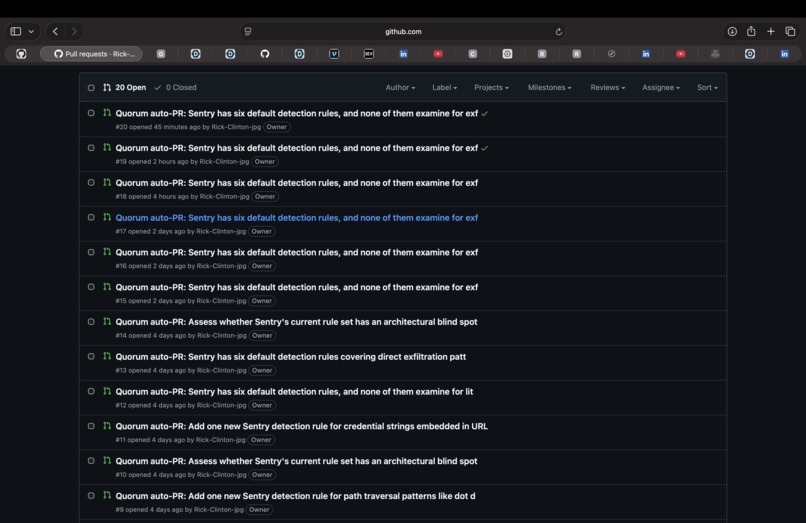
Task: Show the 0 Closed pull requests
Action: pyautogui.click(x=175, y=87)
